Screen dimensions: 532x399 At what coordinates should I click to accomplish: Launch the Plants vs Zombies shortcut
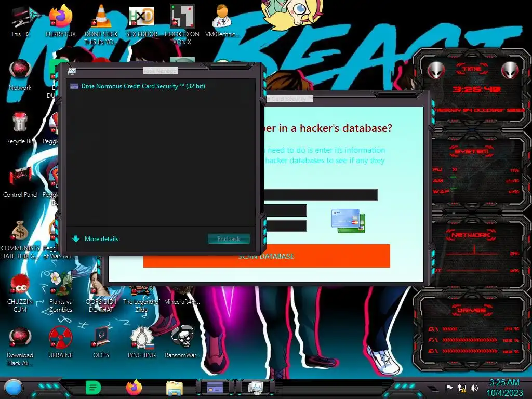(x=61, y=293)
